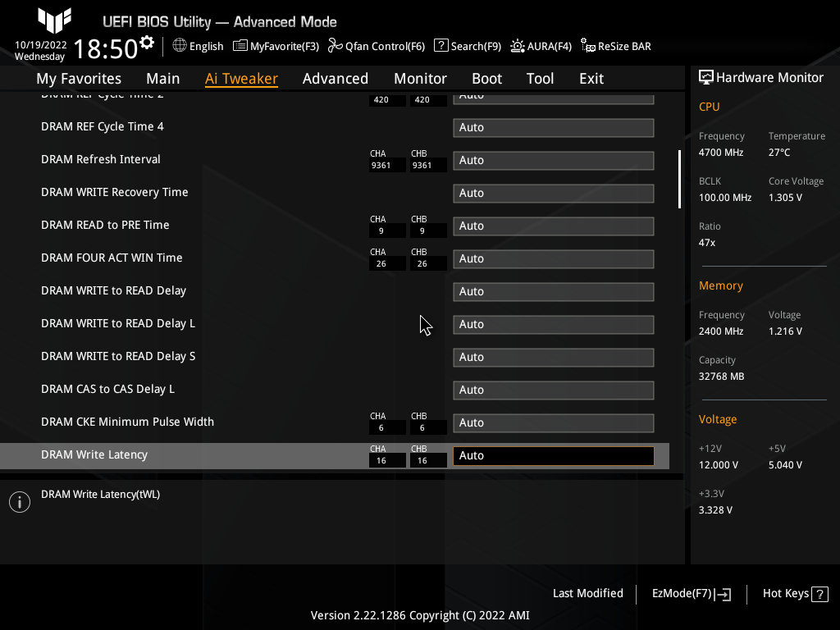Open BIOS Search via magnifier icon
The width and height of the screenshot is (840, 630).
(441, 46)
